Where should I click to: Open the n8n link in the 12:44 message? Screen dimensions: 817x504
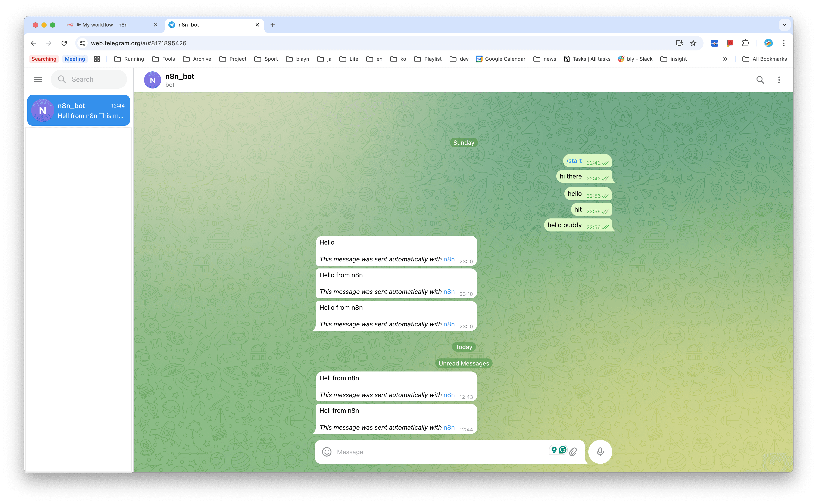449,427
